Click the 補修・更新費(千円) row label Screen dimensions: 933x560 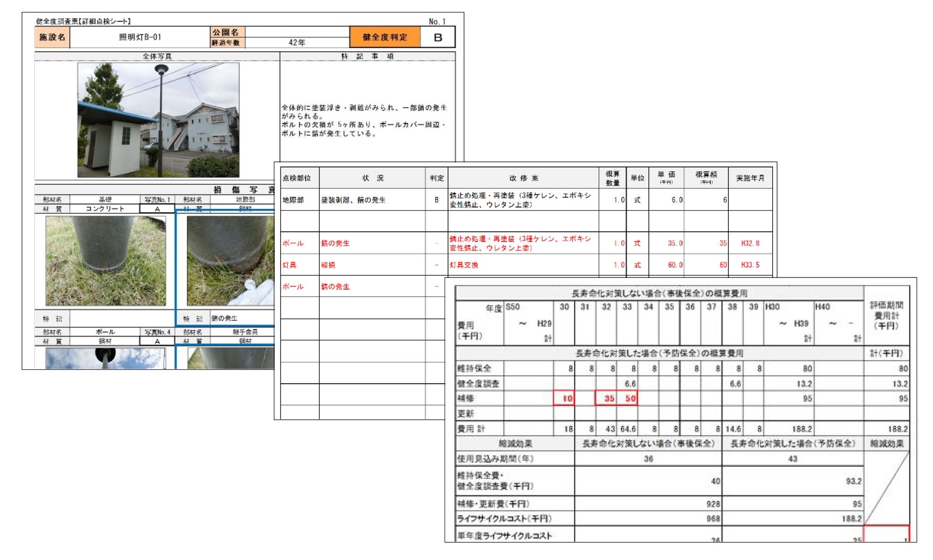pyautogui.click(x=515, y=504)
